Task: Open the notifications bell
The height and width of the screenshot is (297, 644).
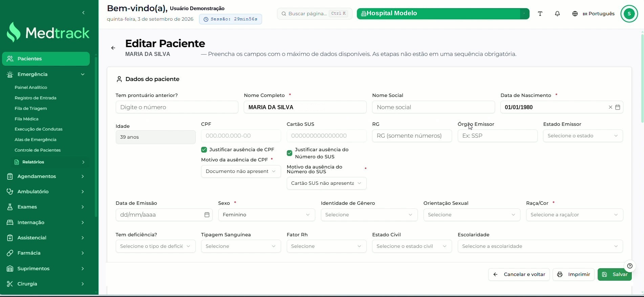Action: pos(557,14)
